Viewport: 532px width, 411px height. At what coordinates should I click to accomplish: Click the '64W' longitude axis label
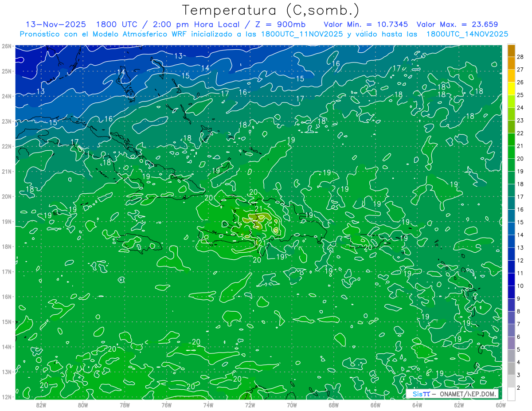tap(417, 405)
